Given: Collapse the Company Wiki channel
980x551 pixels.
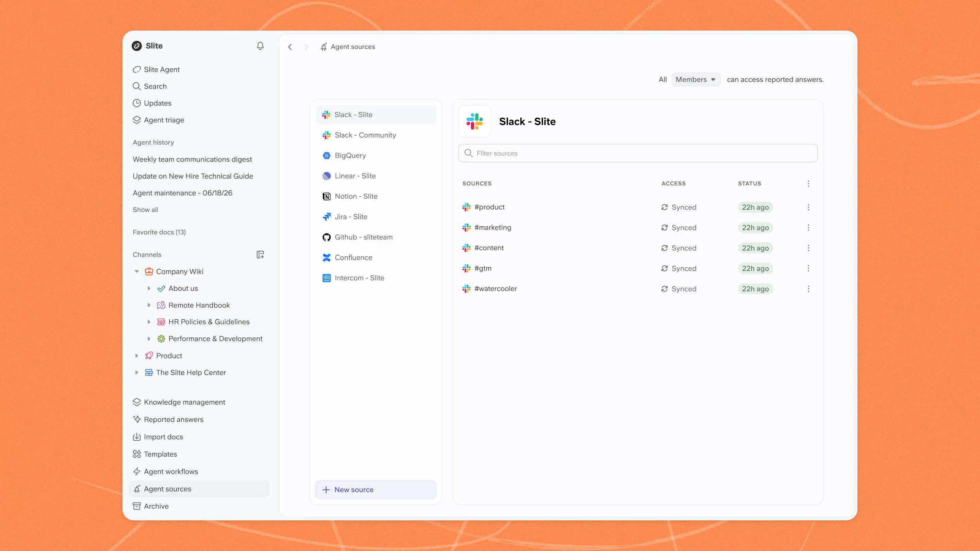Looking at the screenshot, I should (x=137, y=271).
